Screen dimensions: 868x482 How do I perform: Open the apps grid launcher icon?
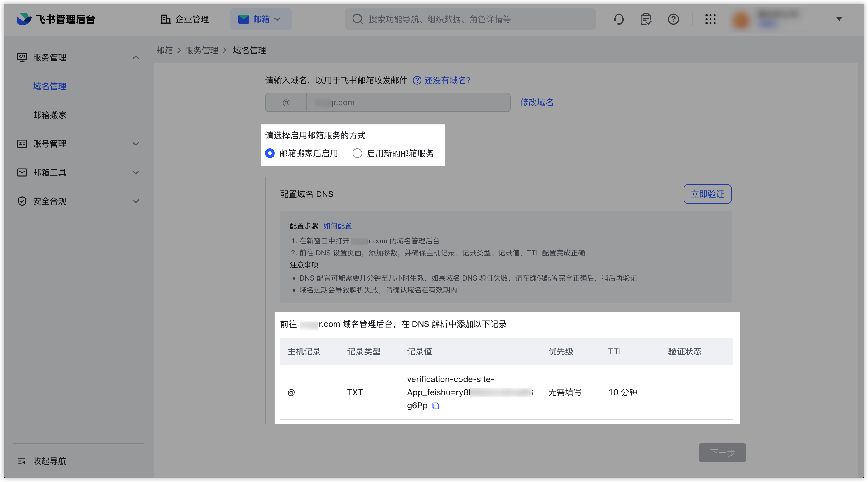(710, 19)
